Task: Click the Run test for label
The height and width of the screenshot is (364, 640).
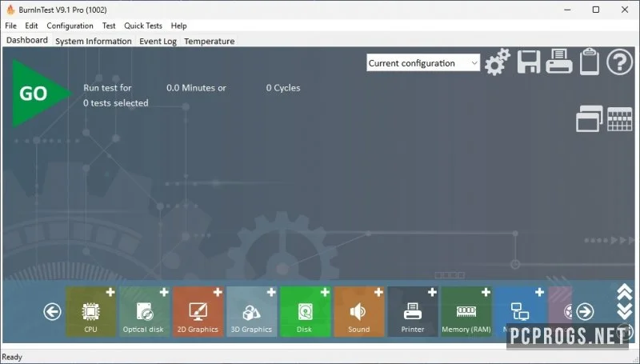Action: coord(107,88)
